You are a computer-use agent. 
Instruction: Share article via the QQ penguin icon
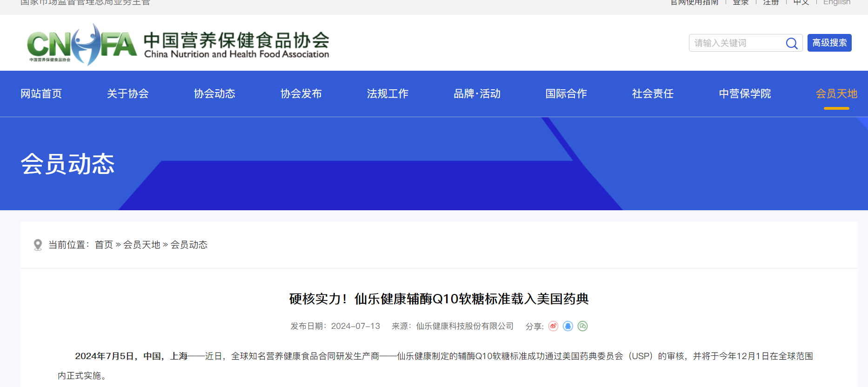(x=568, y=326)
